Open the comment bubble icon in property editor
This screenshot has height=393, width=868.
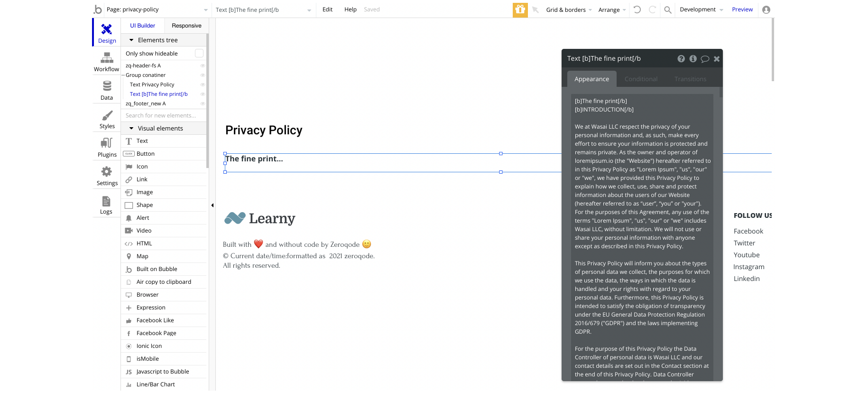coord(705,59)
